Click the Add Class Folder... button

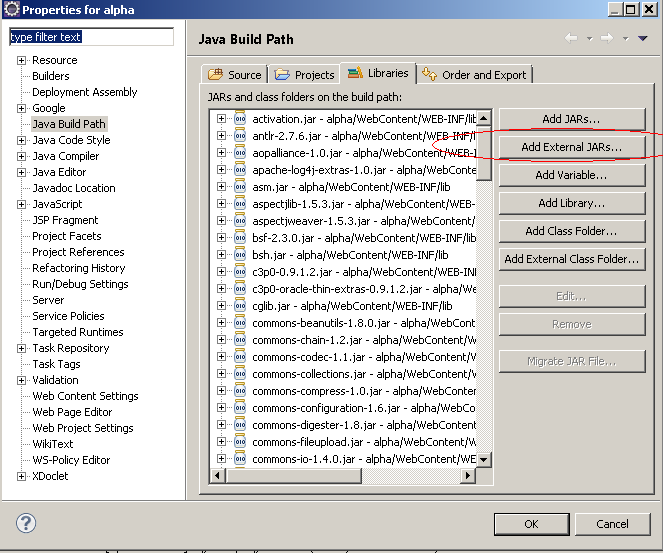pyautogui.click(x=572, y=231)
